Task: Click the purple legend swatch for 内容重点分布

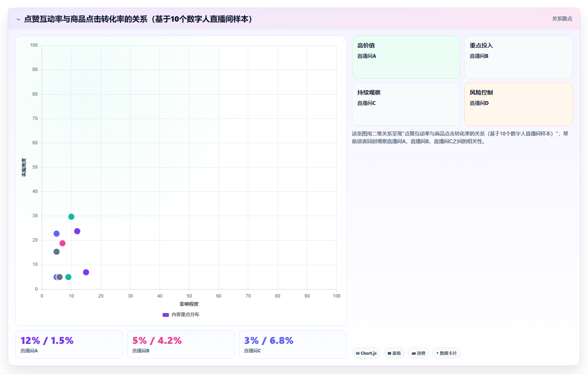Action: point(166,315)
